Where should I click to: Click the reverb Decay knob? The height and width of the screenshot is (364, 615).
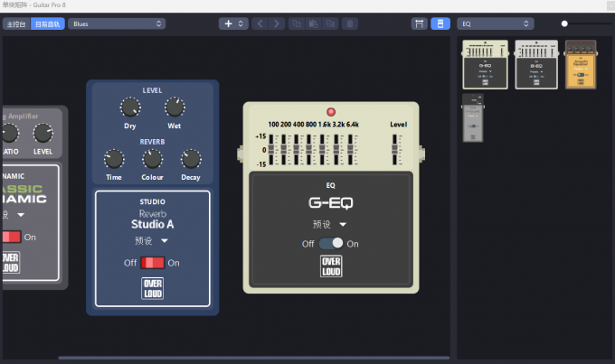(x=190, y=159)
